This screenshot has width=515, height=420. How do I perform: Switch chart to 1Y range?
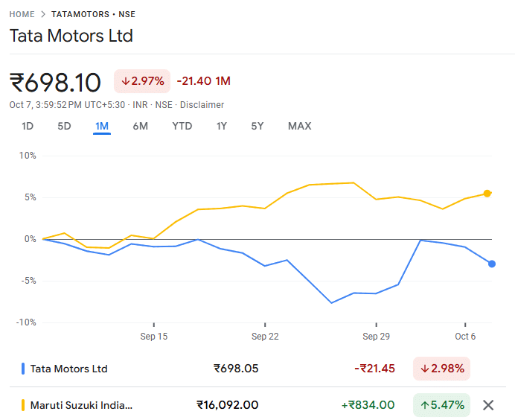pyautogui.click(x=222, y=126)
